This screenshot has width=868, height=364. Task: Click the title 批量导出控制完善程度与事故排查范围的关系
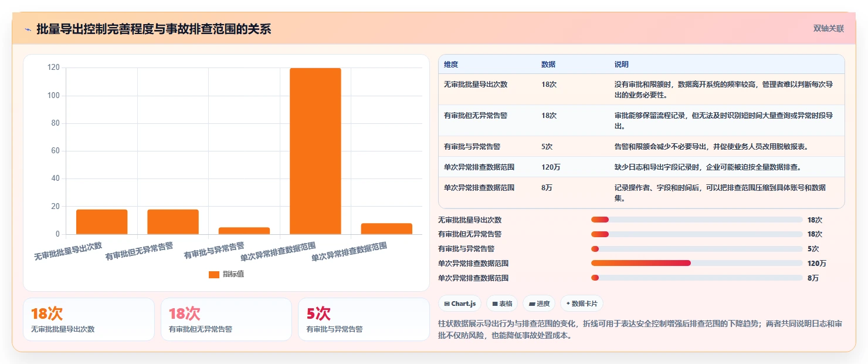pyautogui.click(x=154, y=29)
